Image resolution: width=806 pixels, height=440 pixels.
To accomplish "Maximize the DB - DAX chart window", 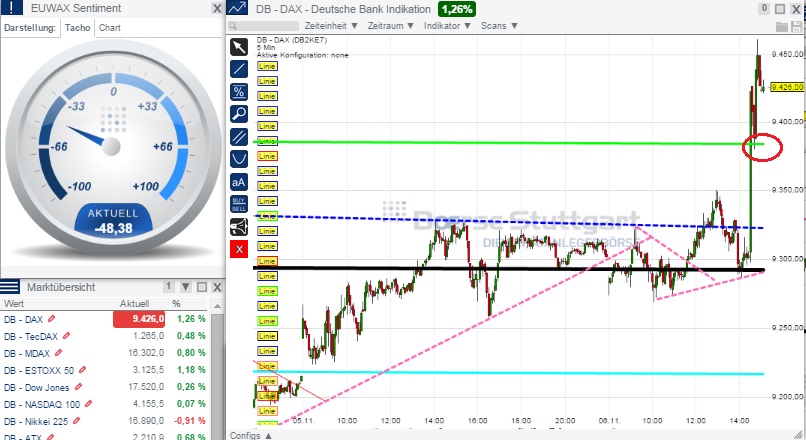I will tap(780, 9).
